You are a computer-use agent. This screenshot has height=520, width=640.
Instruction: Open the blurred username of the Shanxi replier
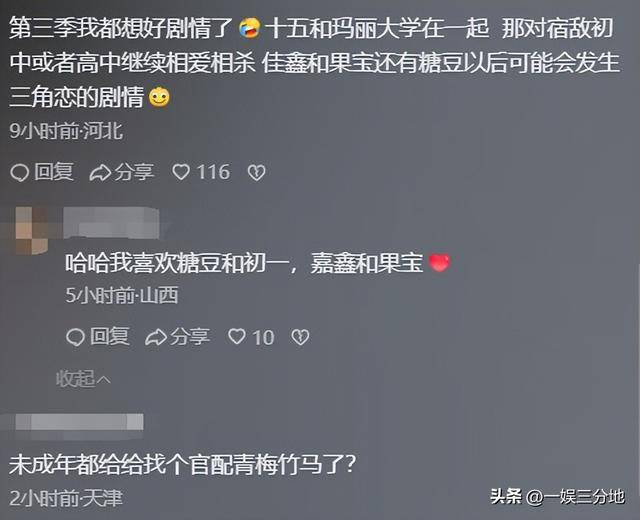pos(111,223)
